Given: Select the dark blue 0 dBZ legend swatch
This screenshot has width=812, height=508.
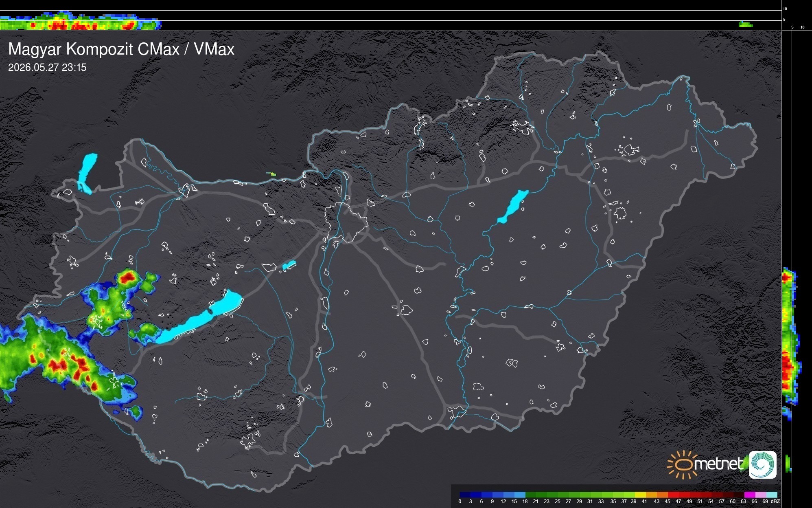Looking at the screenshot, I should click(465, 495).
